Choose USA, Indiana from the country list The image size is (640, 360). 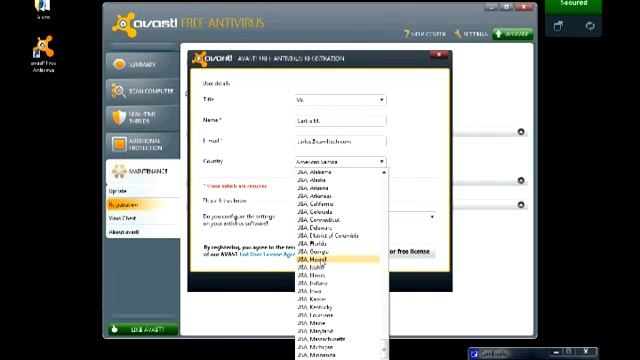[x=338, y=283]
